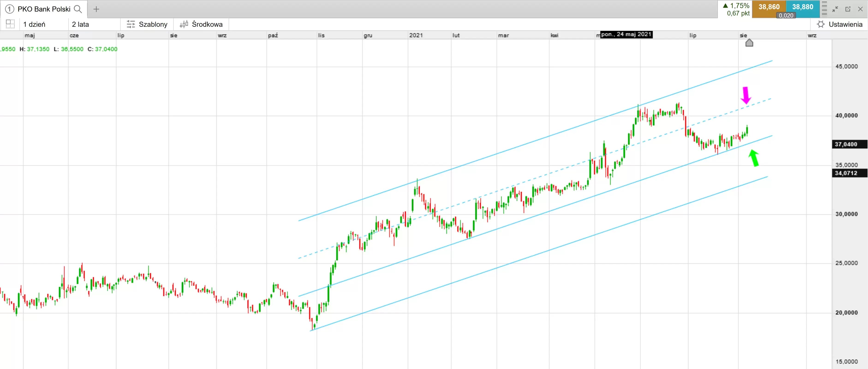Click the blue 38,880 buy price button
The height and width of the screenshot is (369, 868).
tap(803, 7)
